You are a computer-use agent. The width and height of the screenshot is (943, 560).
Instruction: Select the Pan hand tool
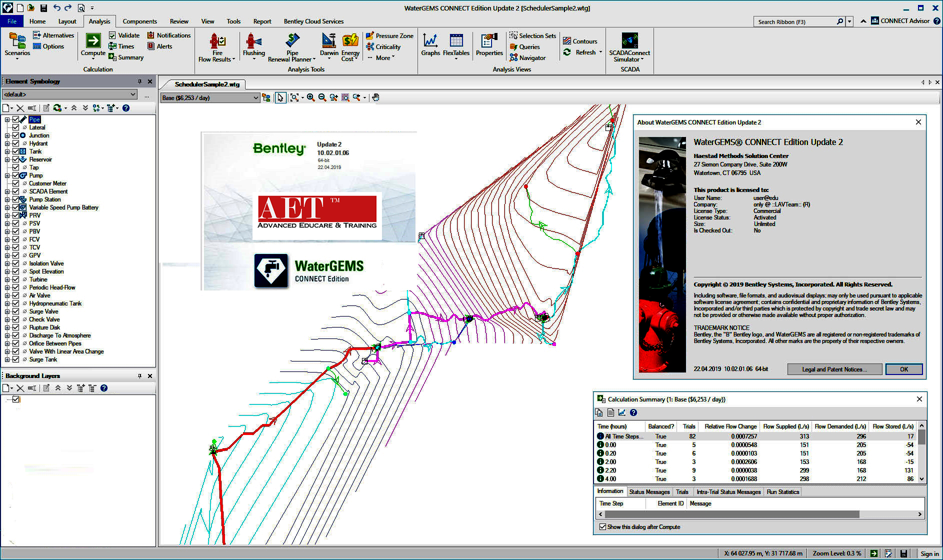375,97
